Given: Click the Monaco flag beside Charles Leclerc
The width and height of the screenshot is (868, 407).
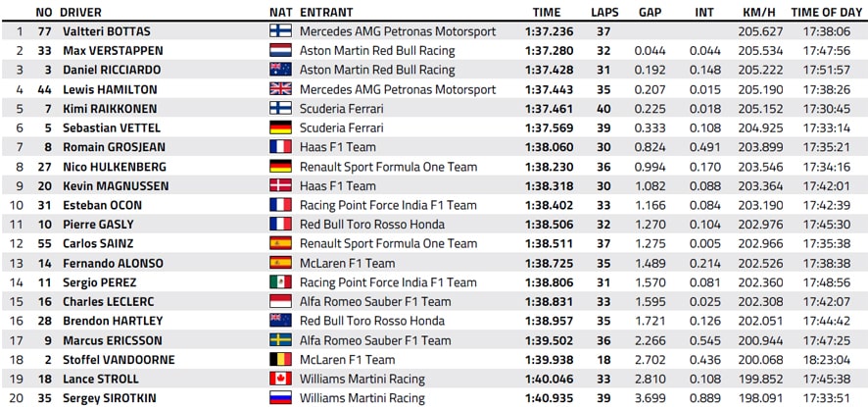Looking at the screenshot, I should [280, 302].
